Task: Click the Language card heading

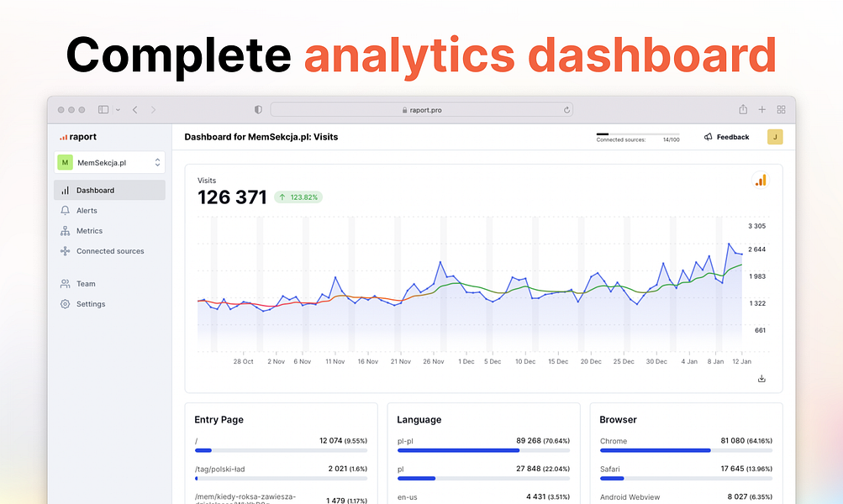Action: point(419,420)
